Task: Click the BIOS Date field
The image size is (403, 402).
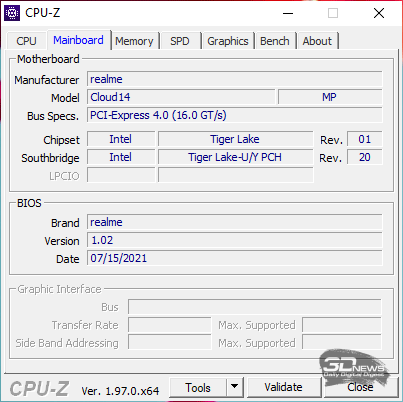Action: (x=235, y=258)
